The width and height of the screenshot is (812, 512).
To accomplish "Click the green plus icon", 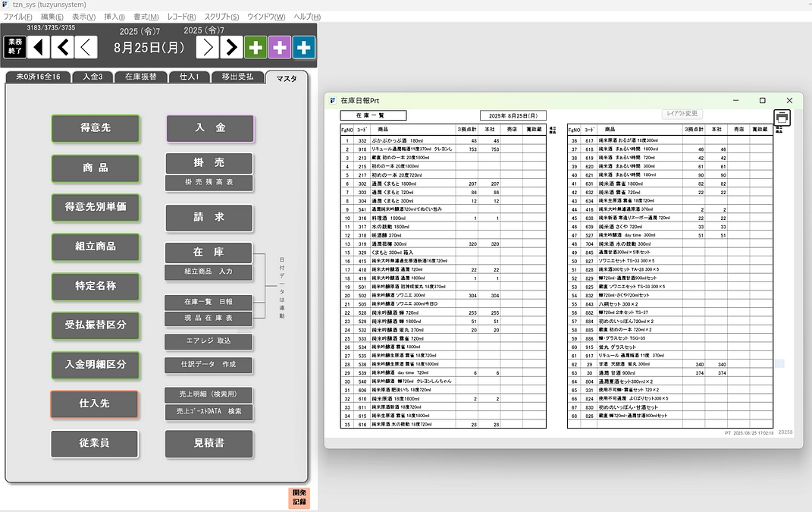I will 256,47.
